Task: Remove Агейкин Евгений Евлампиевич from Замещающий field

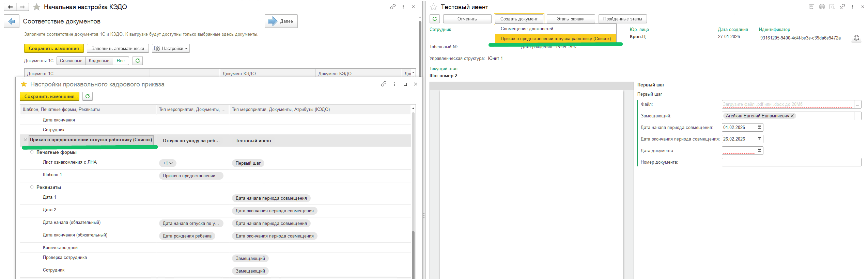Action: tap(792, 116)
